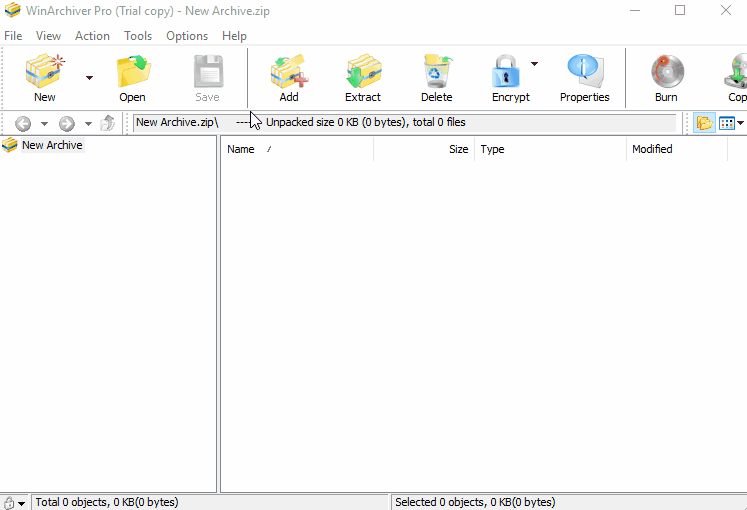Sort by the Modified column header
Screen dimensions: 747x510
677,149
